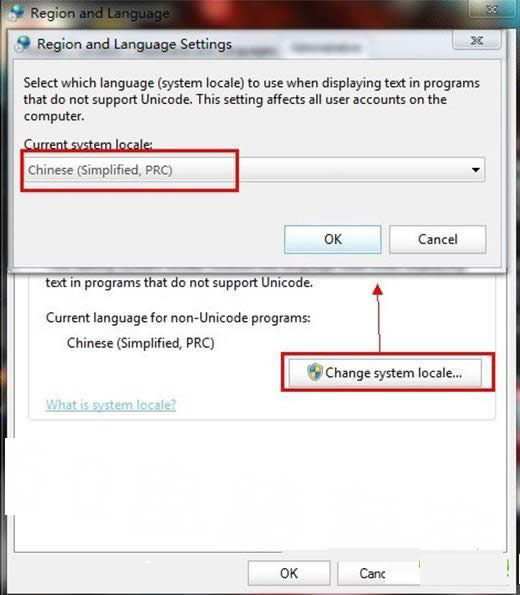Cancel the Region and Language Settings dialog
The image size is (520, 595).
click(x=437, y=239)
